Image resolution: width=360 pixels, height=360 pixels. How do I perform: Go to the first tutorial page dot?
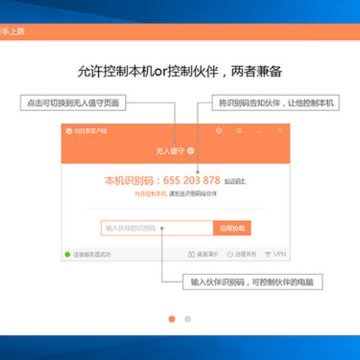(172, 319)
